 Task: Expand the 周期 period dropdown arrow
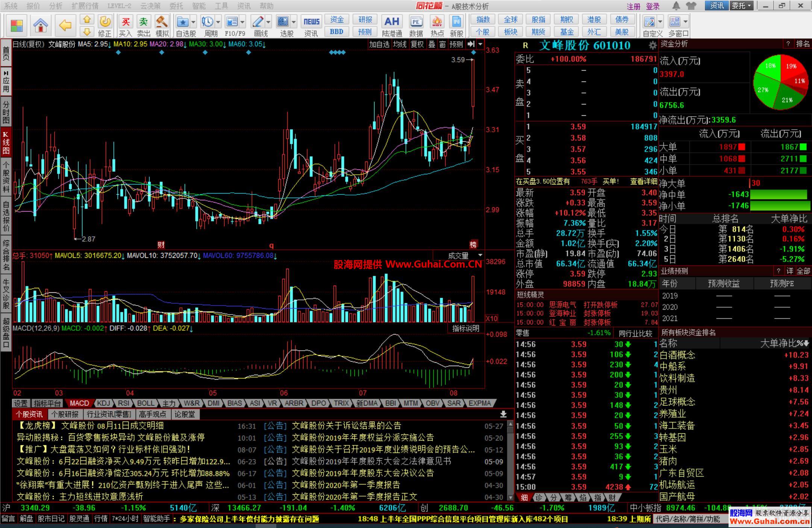218,21
